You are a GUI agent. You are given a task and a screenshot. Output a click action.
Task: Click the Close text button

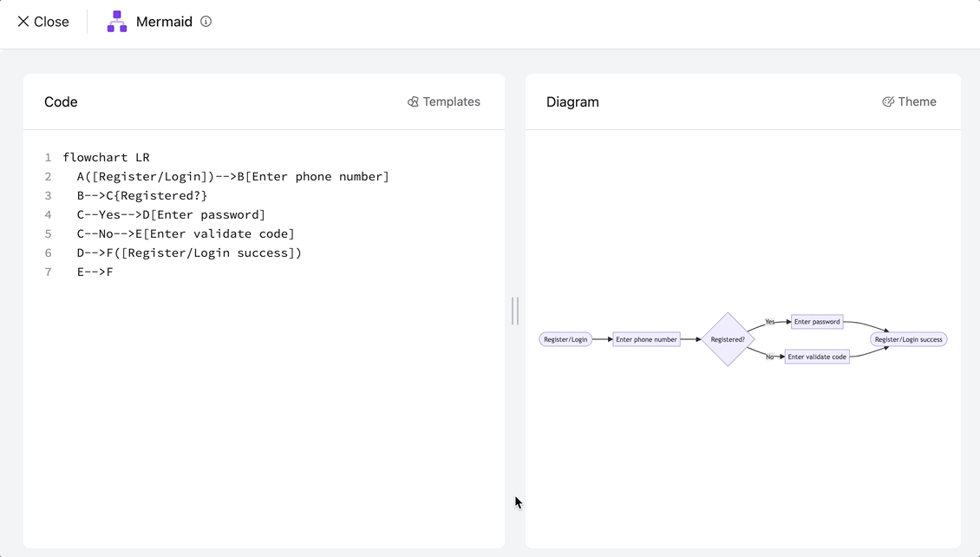51,22
